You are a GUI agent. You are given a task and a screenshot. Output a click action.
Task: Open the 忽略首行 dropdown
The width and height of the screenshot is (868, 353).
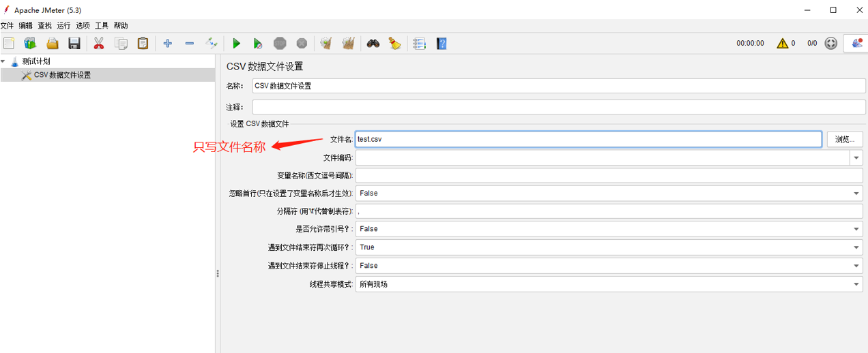pyautogui.click(x=609, y=193)
